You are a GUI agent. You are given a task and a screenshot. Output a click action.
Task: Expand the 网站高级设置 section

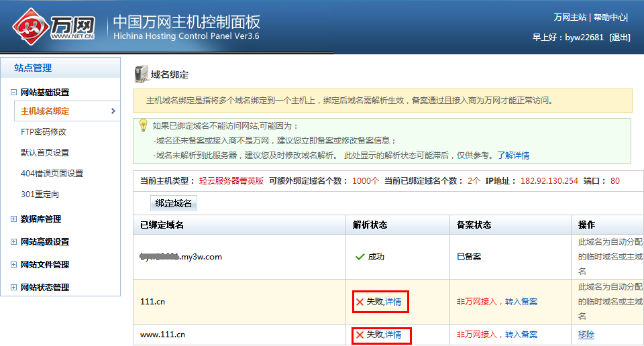[x=14, y=242]
